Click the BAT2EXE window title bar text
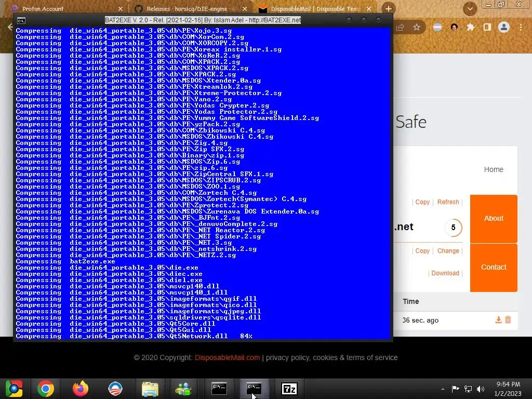 (203, 20)
